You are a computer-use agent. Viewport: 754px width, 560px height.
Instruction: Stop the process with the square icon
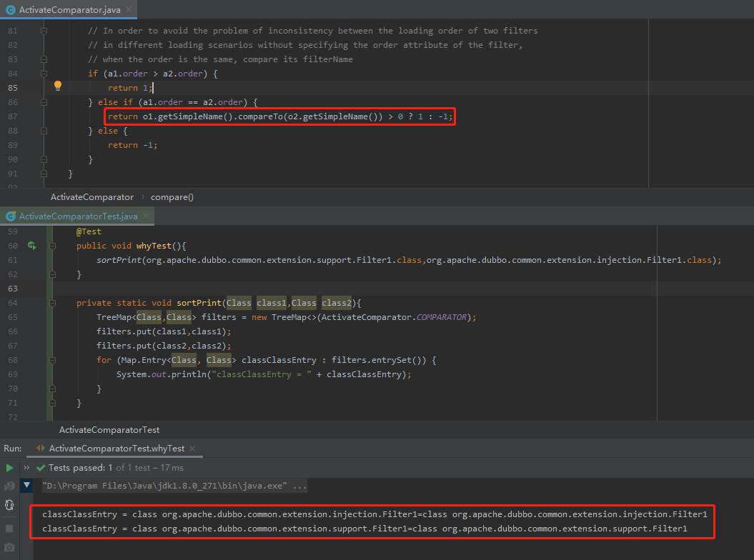click(x=9, y=529)
